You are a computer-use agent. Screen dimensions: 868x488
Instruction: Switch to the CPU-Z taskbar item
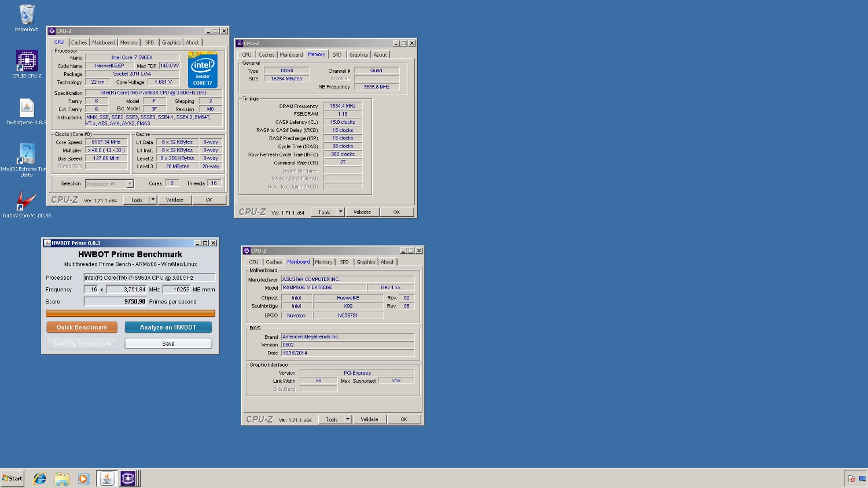click(128, 479)
